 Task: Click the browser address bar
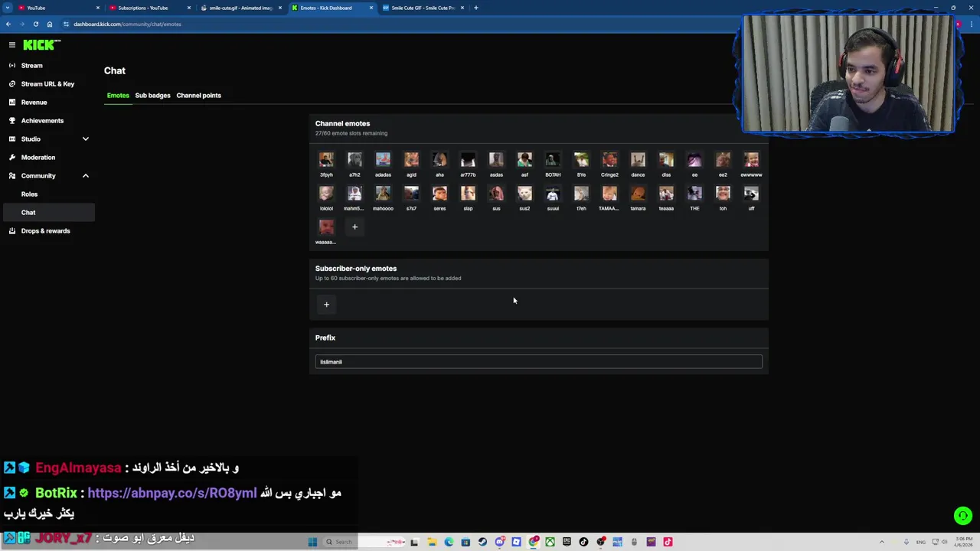point(398,24)
